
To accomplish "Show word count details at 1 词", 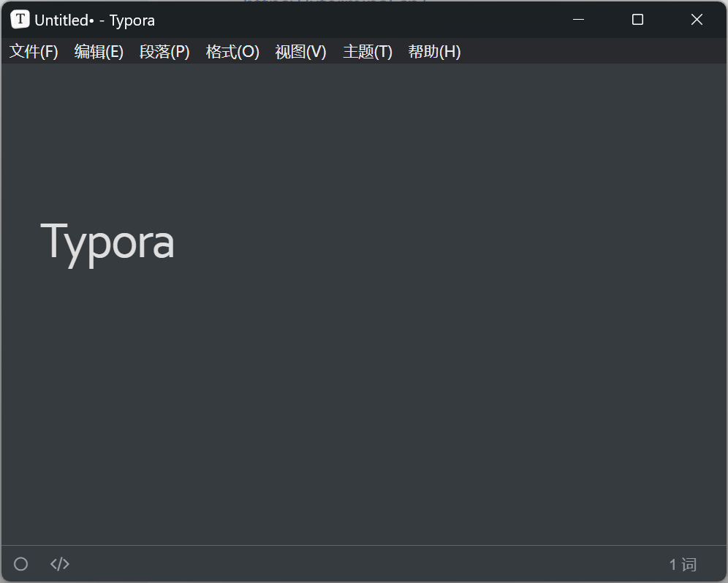I will point(683,565).
